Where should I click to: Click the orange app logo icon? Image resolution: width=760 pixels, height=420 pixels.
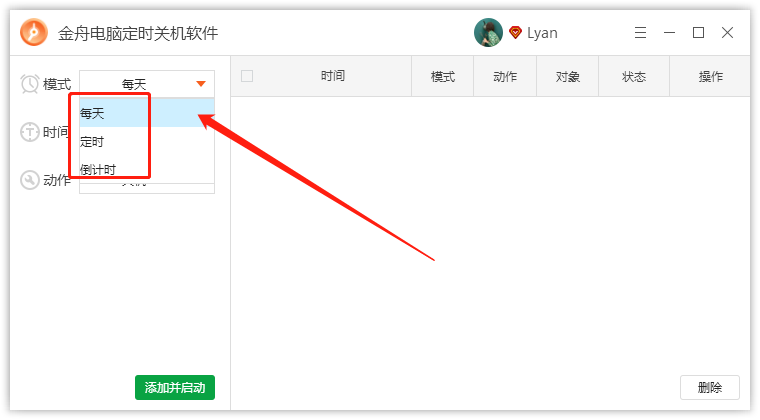(34, 32)
